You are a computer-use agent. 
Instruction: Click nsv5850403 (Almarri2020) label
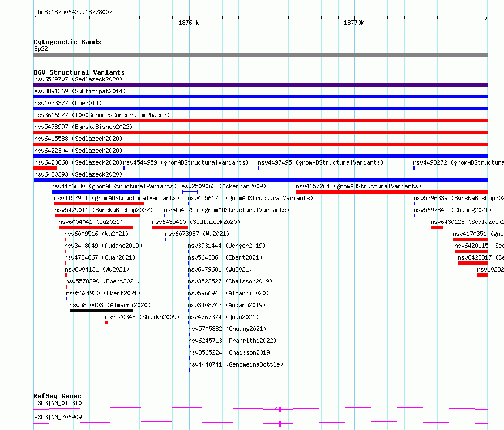110,305
